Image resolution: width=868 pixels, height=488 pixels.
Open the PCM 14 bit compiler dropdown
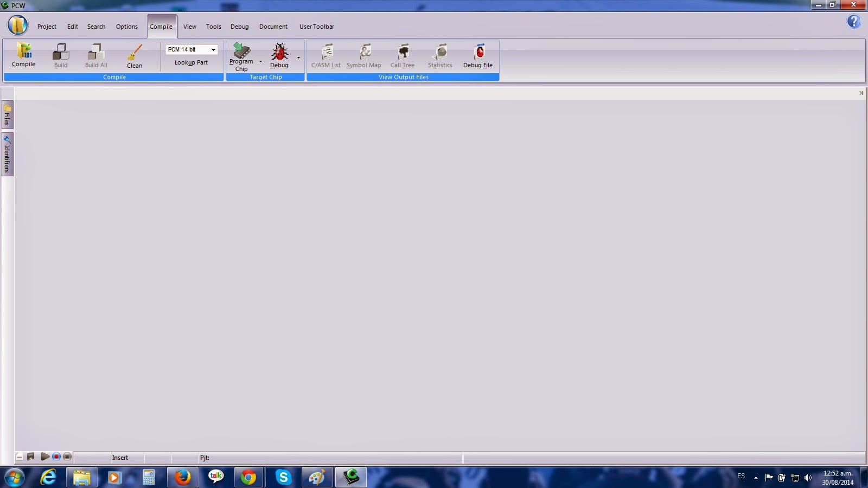coord(213,49)
